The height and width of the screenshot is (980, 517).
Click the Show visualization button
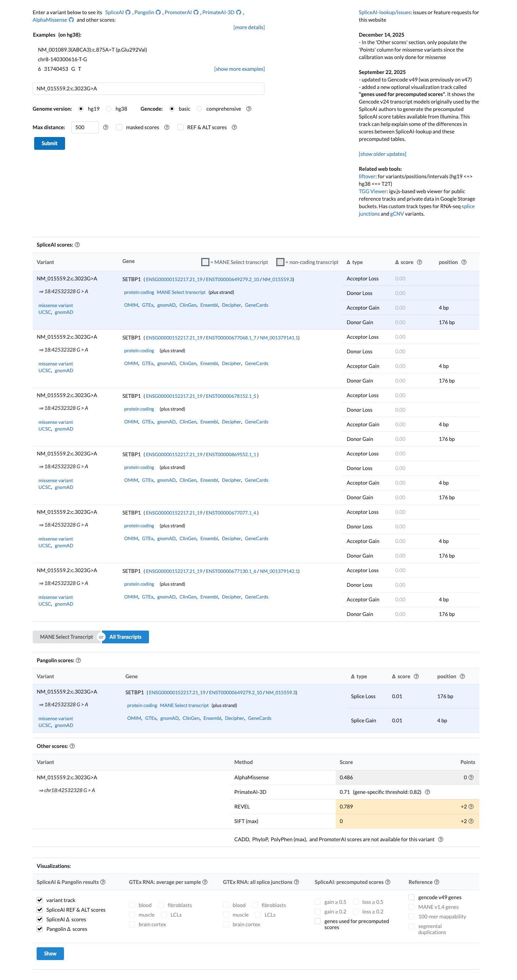[x=50, y=954]
